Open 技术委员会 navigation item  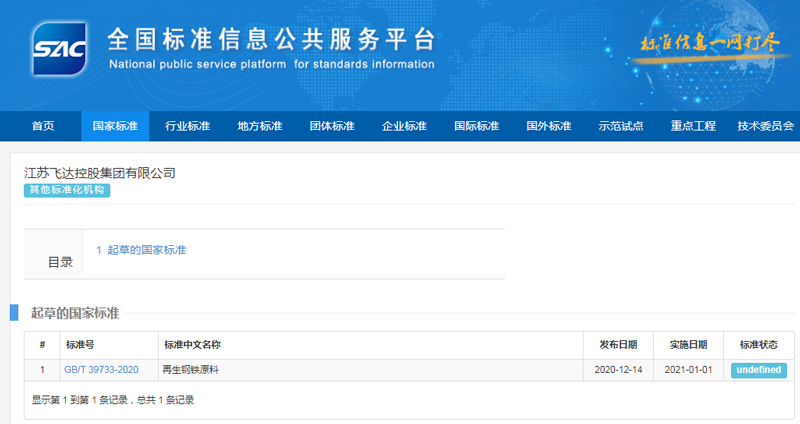tap(766, 126)
